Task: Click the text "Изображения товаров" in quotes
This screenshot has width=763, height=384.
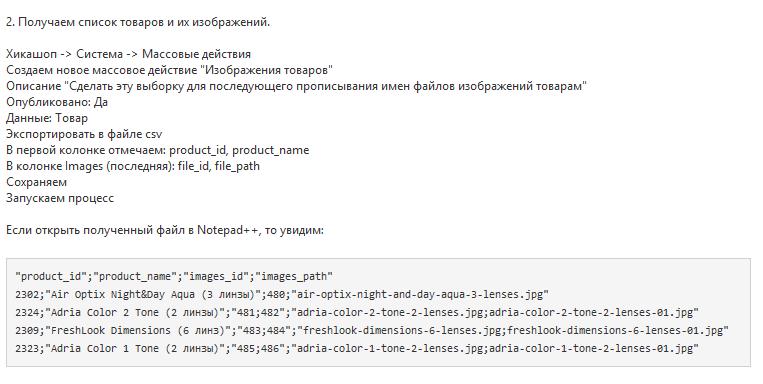Action: (x=266, y=70)
